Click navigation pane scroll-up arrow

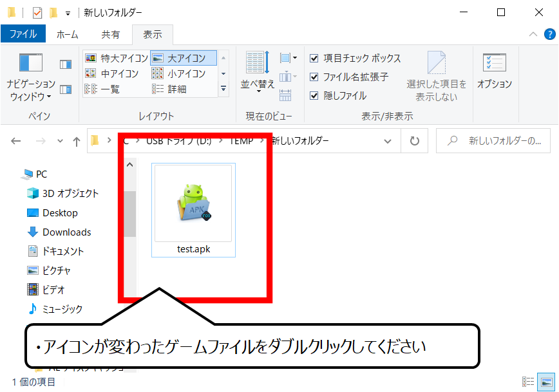point(130,165)
